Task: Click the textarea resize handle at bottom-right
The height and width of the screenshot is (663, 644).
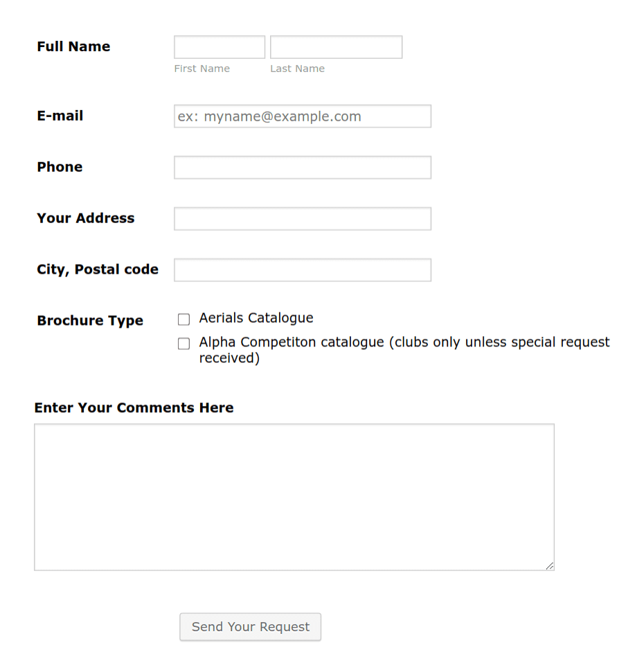Action: [x=551, y=566]
